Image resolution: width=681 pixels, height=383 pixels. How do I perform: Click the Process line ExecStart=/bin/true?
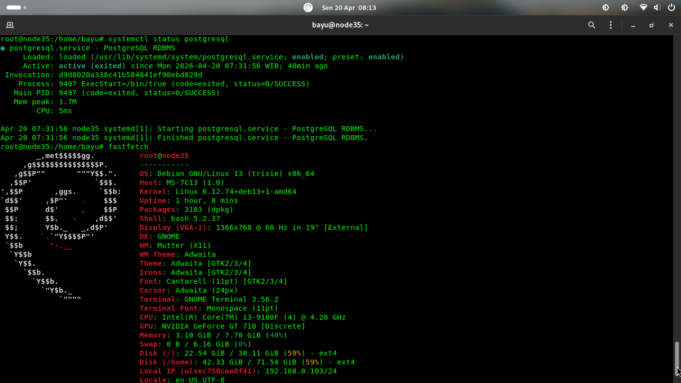click(x=164, y=84)
